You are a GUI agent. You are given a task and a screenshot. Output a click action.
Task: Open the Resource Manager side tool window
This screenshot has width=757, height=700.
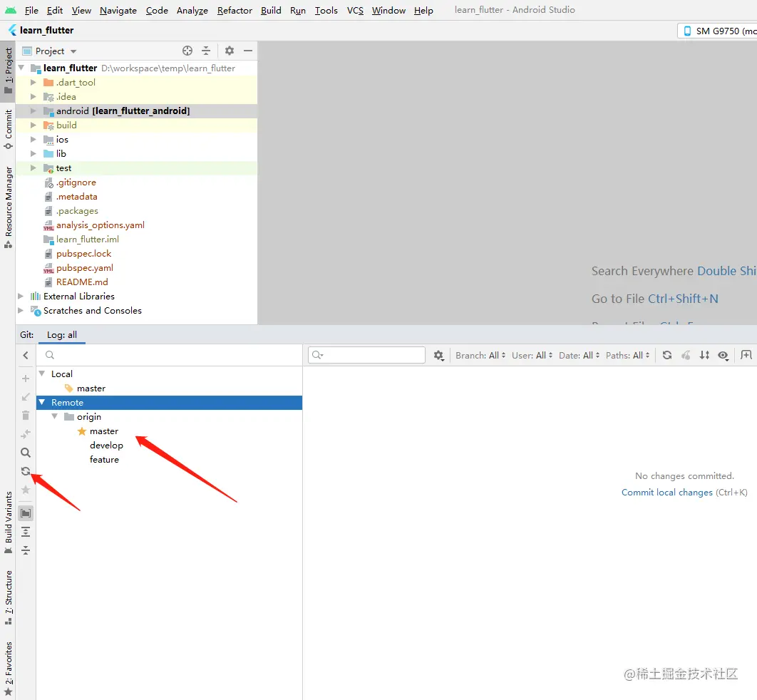click(9, 207)
